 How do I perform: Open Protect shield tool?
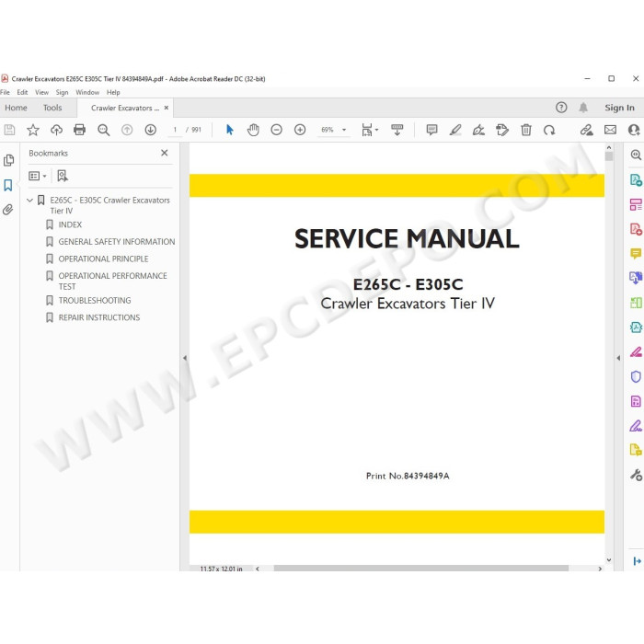pyautogui.click(x=636, y=376)
